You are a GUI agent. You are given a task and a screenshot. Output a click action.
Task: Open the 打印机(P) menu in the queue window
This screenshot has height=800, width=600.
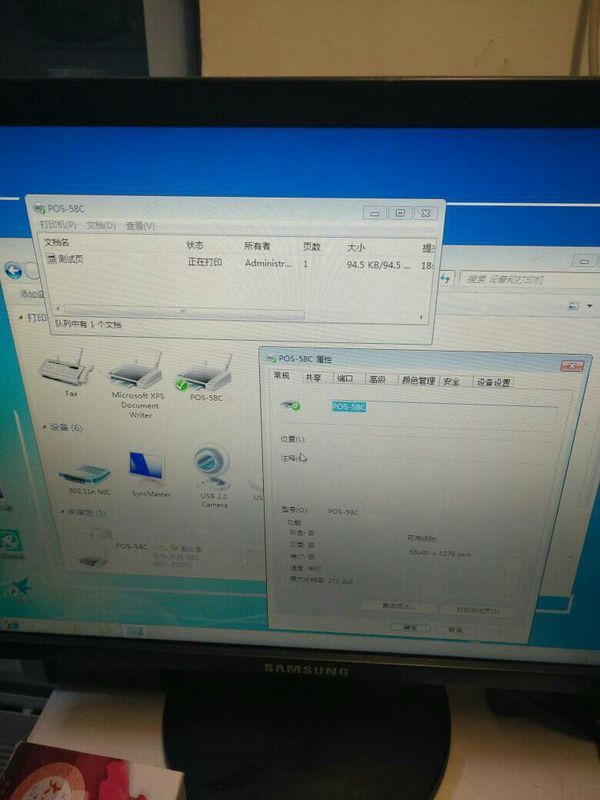pos(58,226)
